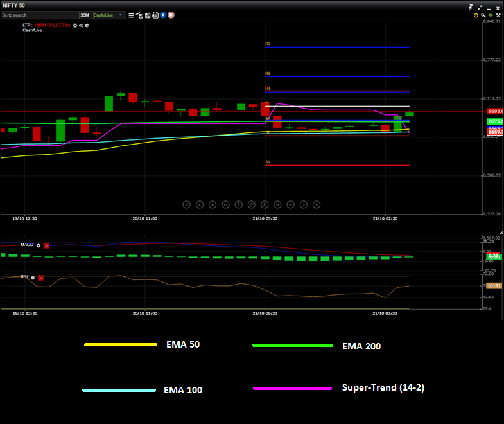Jump to latest with double-right chevron button
Image resolution: width=504 pixels, height=424 pixels.
pos(317,204)
